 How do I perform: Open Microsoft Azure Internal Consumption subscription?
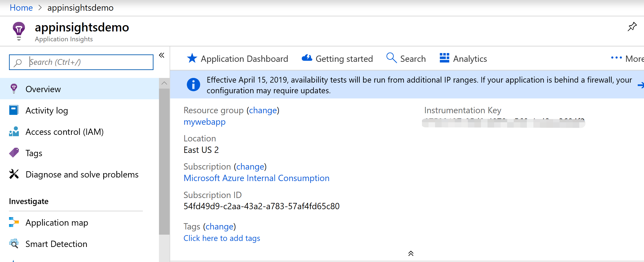256,178
